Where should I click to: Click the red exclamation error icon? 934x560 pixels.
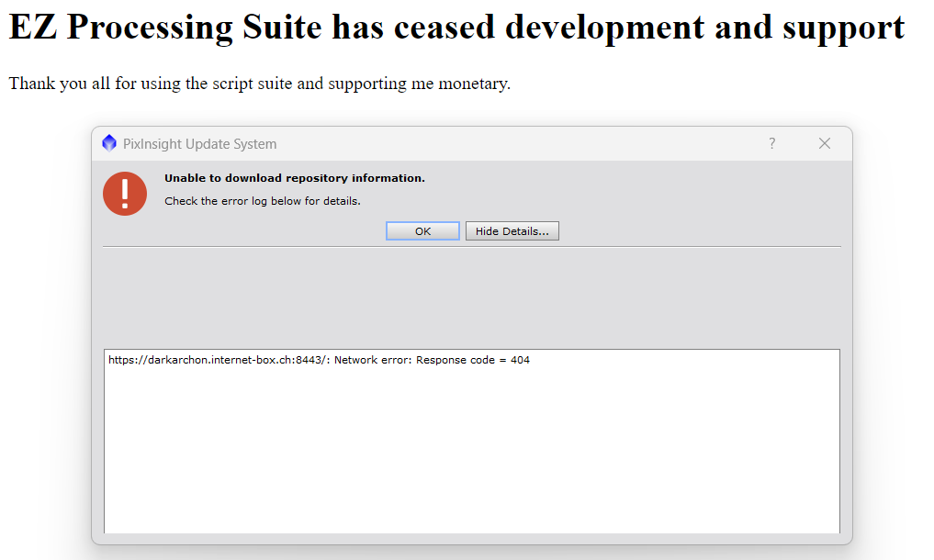tap(125, 194)
